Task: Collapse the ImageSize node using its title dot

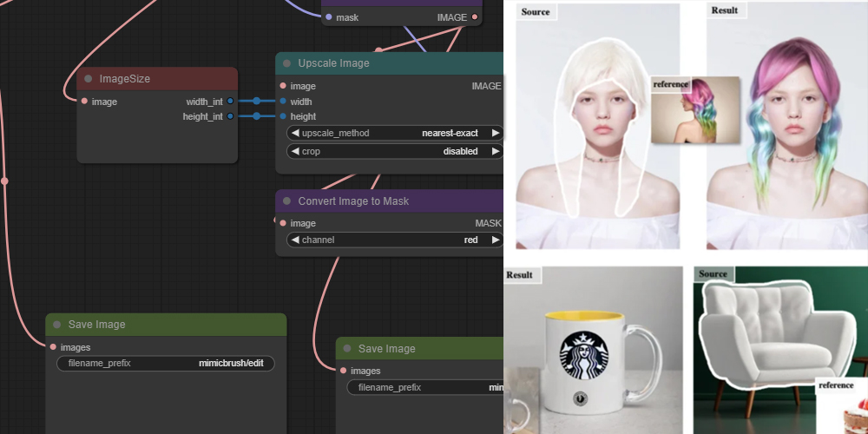Action: [x=88, y=79]
